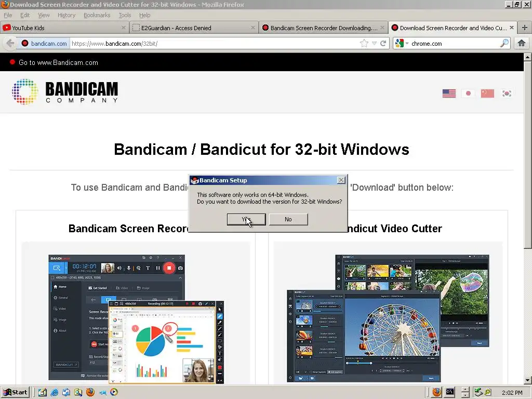
Task: Select the Korean flag language
Action: pos(507,94)
